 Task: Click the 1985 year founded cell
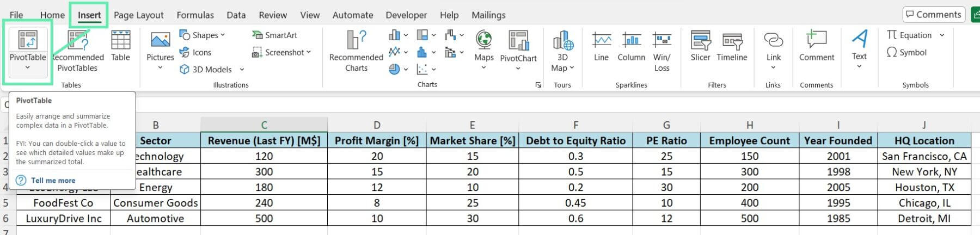click(838, 218)
